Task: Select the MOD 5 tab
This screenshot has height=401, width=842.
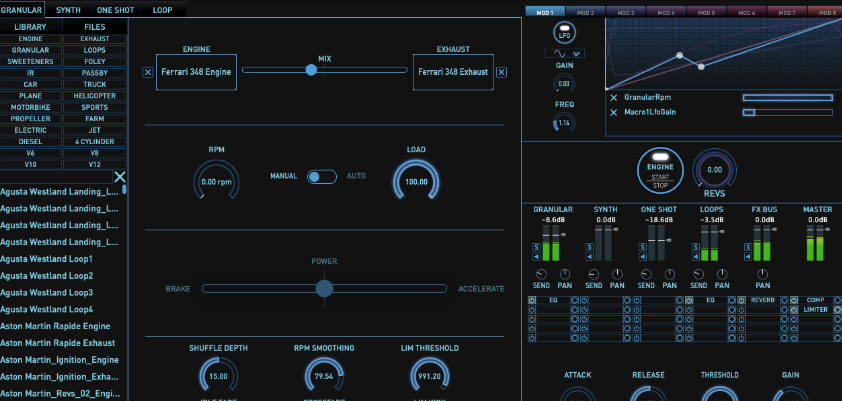Action: 706,12
